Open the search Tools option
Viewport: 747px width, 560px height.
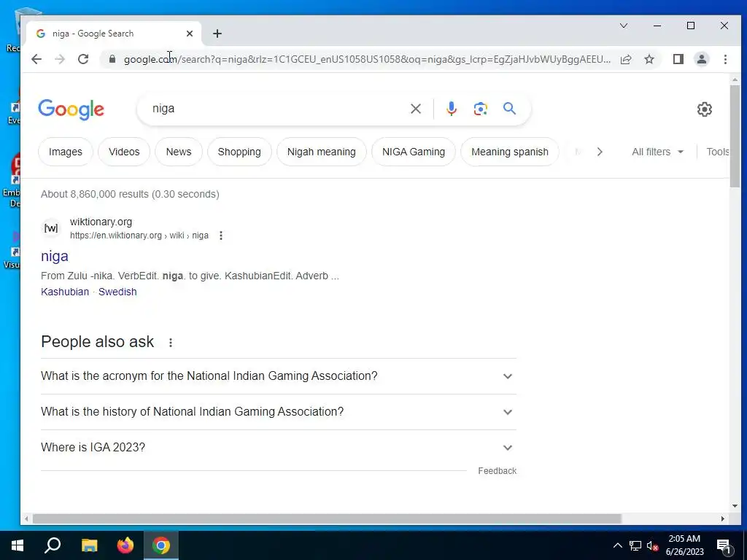tap(718, 152)
